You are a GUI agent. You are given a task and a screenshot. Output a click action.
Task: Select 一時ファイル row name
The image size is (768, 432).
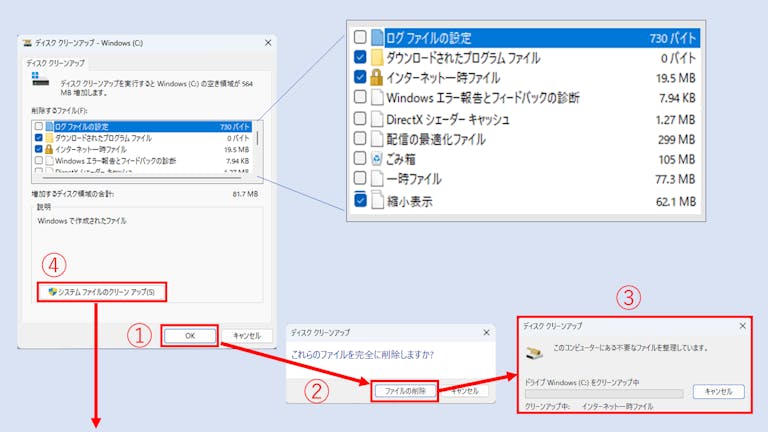pyautogui.click(x=414, y=179)
